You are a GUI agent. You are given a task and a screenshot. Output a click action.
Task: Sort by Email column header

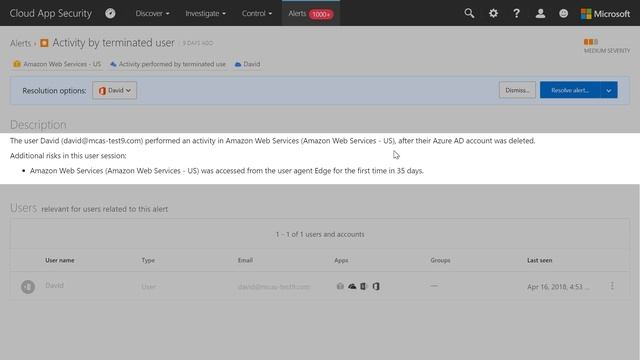245,260
